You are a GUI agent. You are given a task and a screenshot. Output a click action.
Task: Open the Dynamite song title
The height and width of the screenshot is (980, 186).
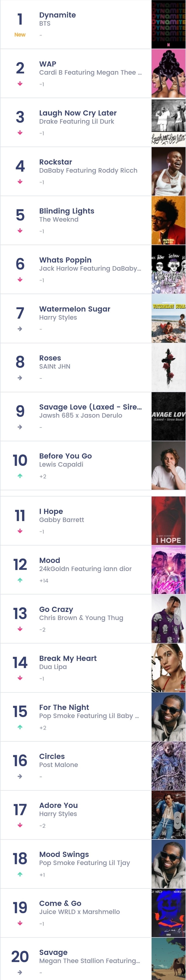57,15
